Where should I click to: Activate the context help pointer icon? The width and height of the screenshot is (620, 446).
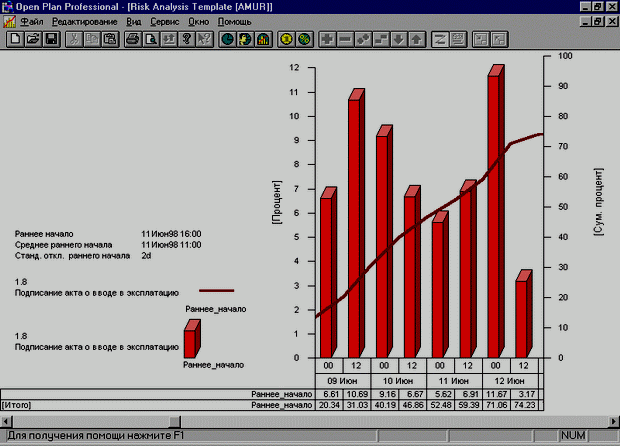[x=205, y=39]
